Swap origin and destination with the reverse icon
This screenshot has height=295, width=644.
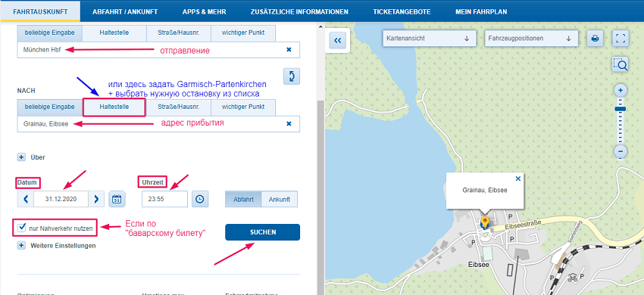[292, 76]
